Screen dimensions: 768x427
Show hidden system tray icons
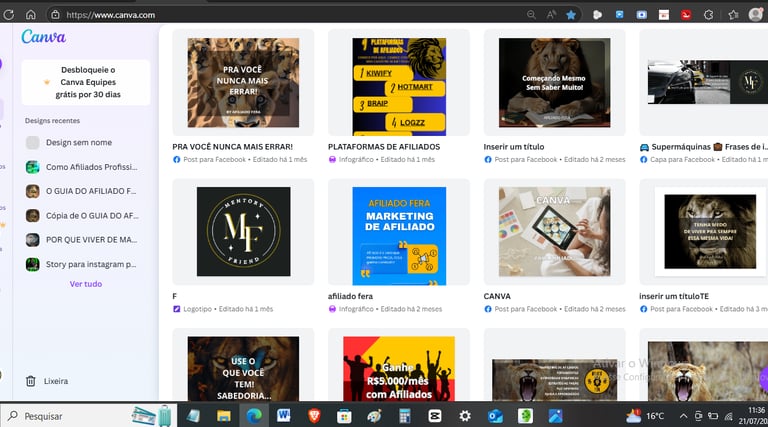[683, 416]
